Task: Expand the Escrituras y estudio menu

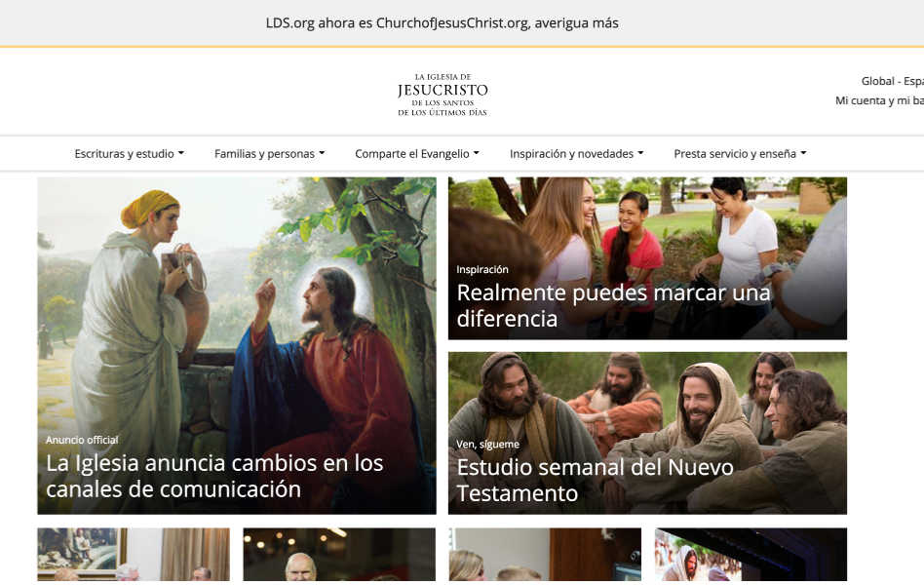Action: click(129, 154)
